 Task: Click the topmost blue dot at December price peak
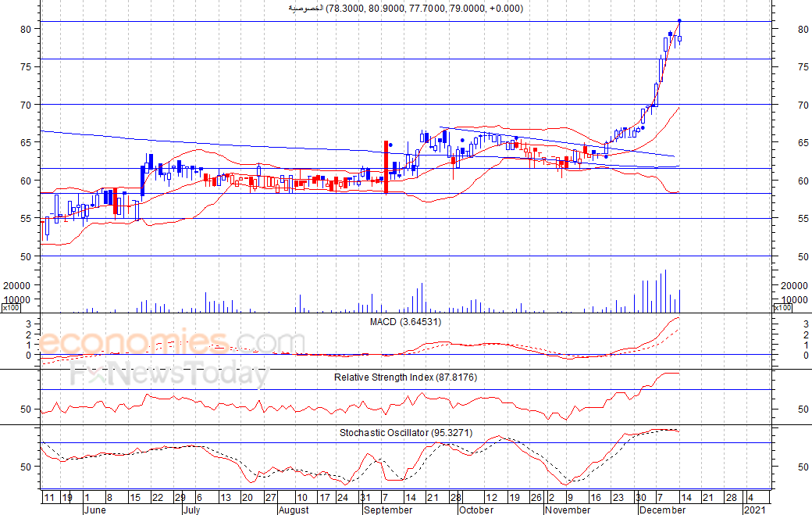click(x=679, y=20)
